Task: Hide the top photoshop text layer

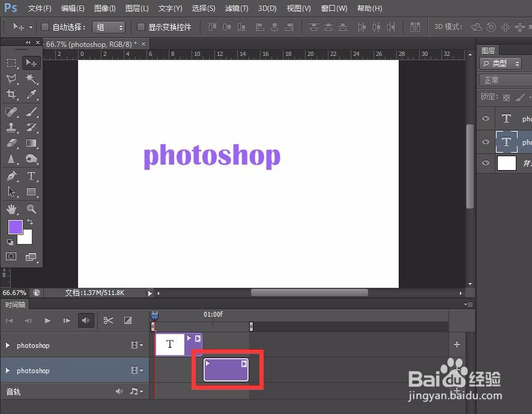Action: click(x=486, y=118)
